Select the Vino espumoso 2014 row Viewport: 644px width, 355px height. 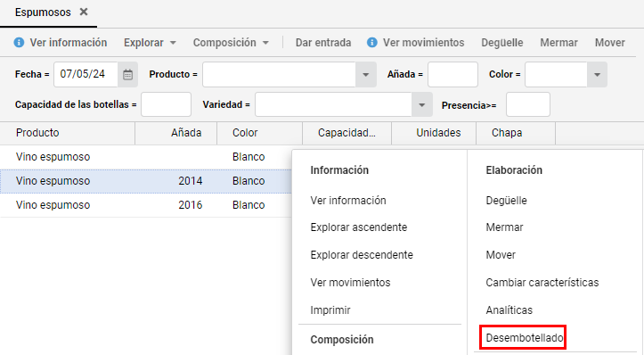tap(146, 181)
